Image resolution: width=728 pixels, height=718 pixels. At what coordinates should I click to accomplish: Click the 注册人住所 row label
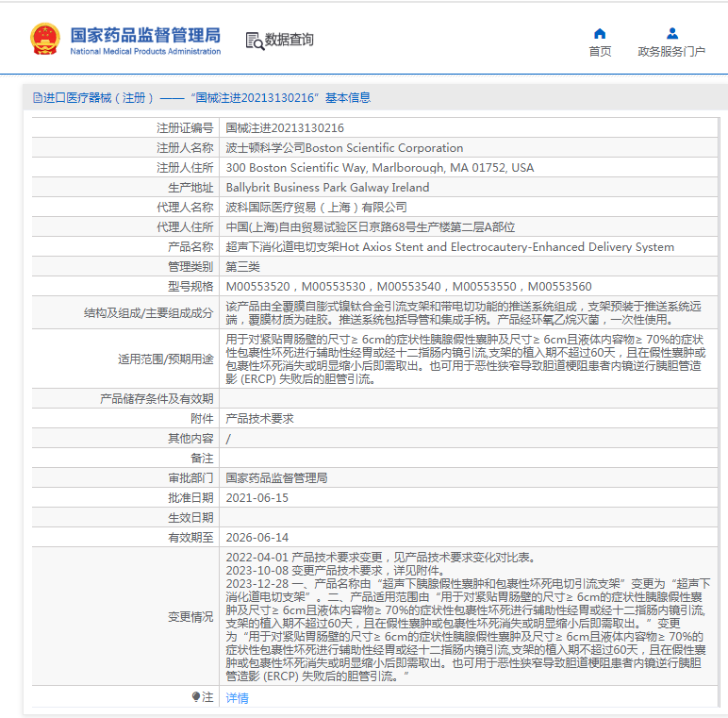(x=185, y=168)
